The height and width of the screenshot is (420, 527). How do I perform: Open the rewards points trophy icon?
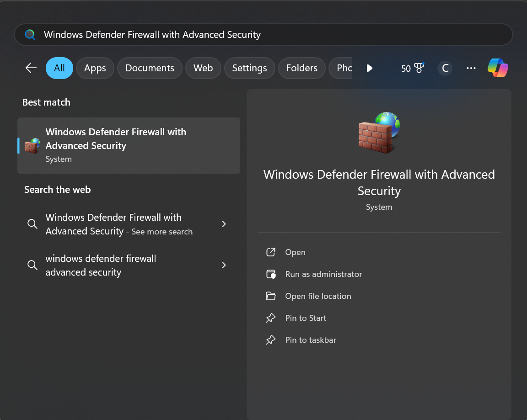click(419, 68)
